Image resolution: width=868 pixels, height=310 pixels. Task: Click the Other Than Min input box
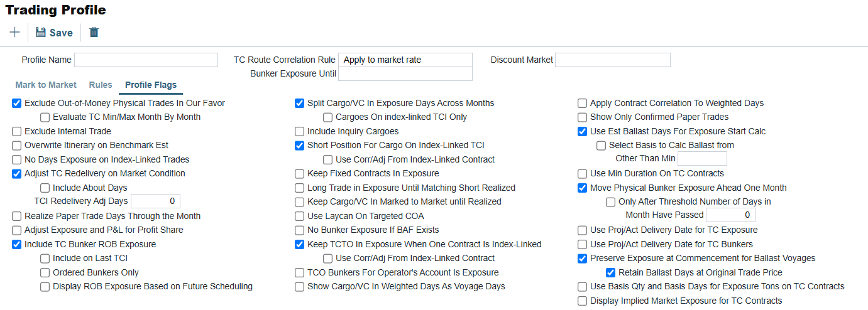pos(702,159)
